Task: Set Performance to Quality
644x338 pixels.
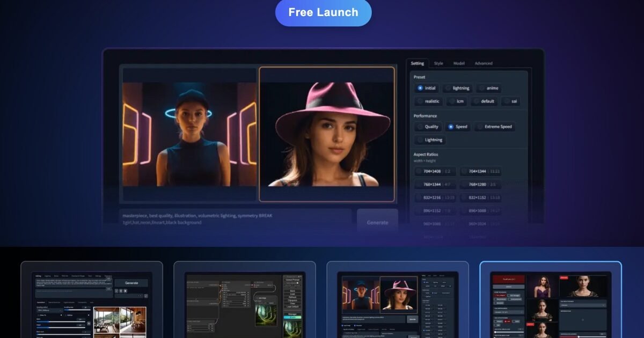Action: (x=428, y=127)
